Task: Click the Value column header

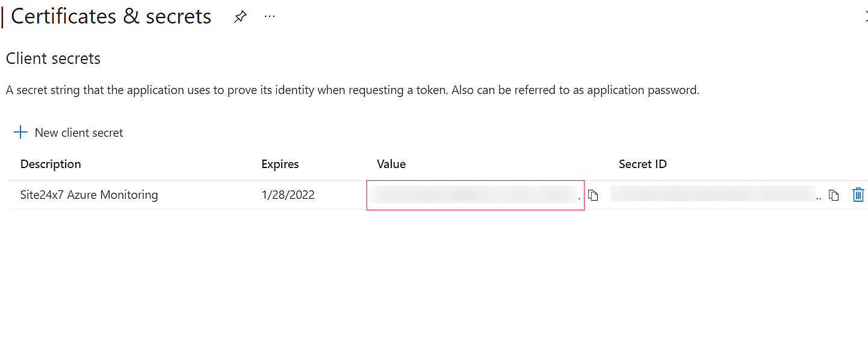Action: (x=391, y=164)
